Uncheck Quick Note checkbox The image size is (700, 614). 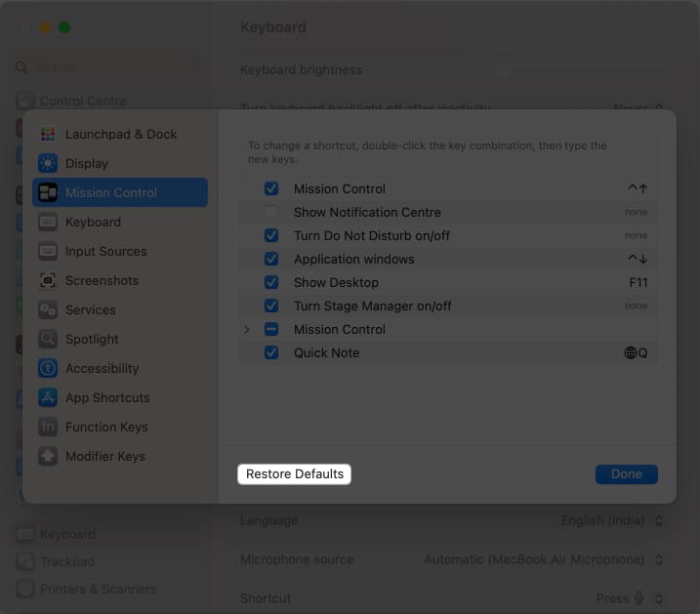tap(271, 352)
